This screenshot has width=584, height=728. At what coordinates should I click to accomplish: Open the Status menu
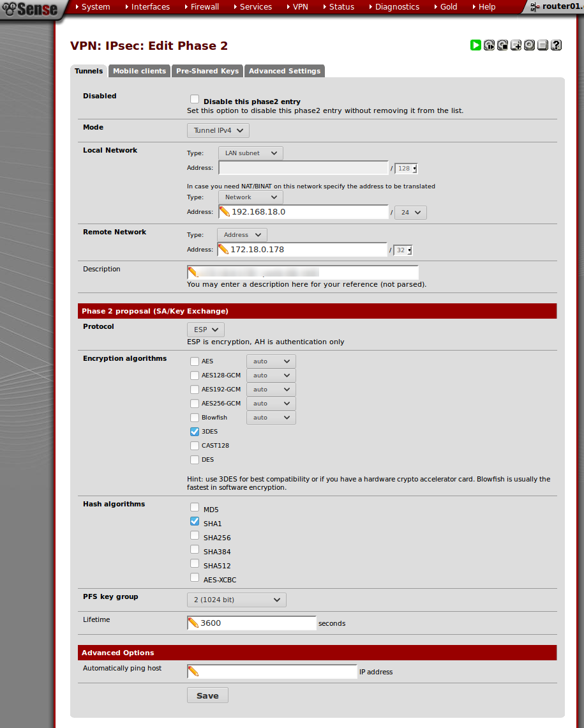click(x=339, y=7)
